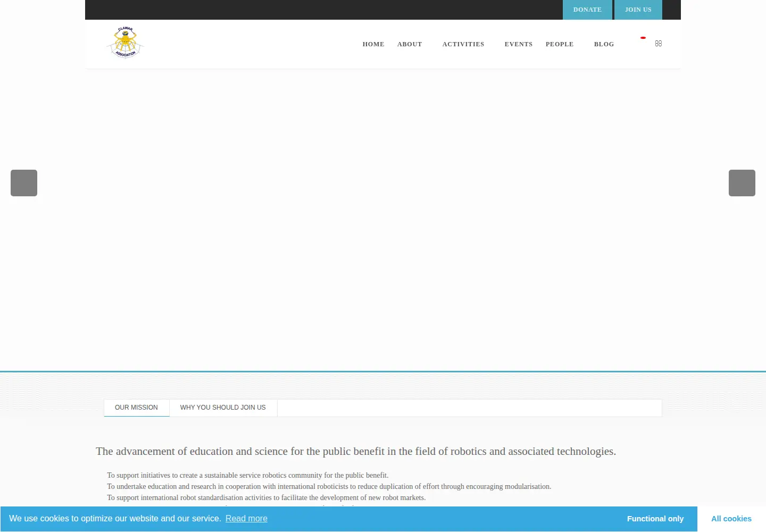Open the Activities menu
766x532 pixels.
click(x=463, y=44)
